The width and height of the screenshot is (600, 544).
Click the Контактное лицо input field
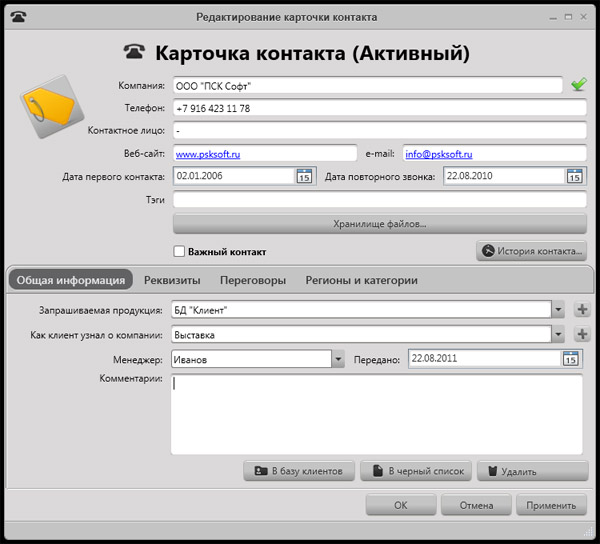click(380, 131)
